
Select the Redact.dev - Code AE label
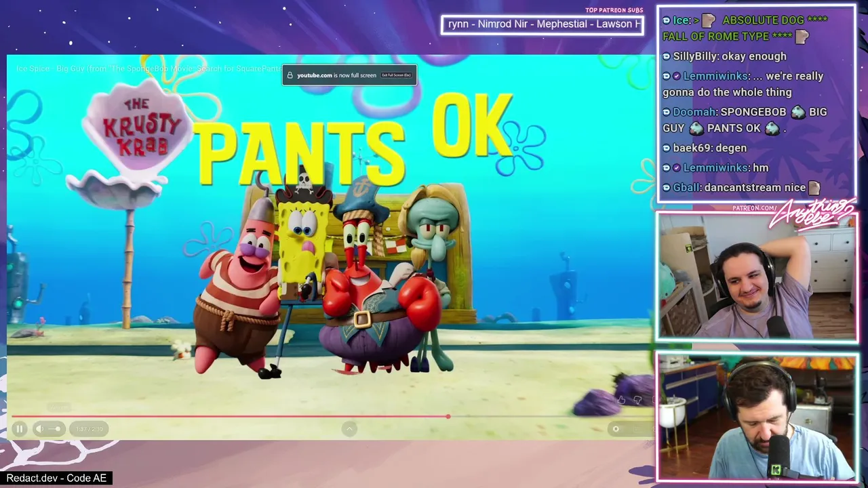[56, 478]
